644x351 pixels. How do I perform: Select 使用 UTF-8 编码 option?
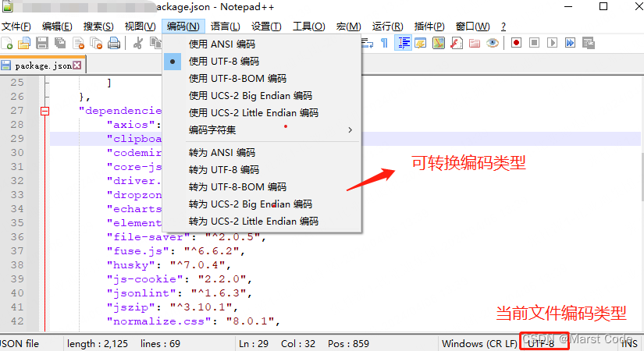point(262,61)
